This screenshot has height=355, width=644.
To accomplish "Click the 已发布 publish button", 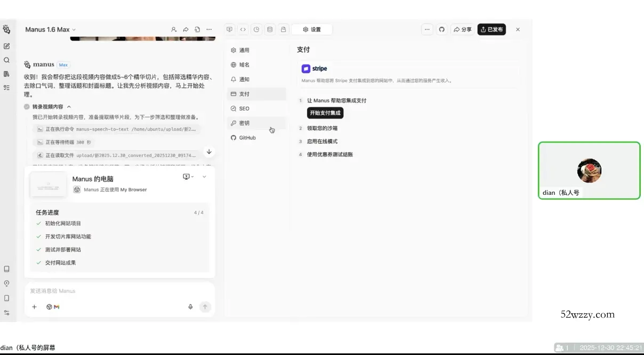I will click(x=491, y=30).
